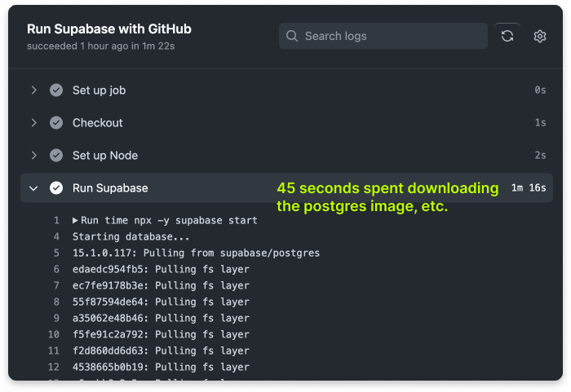Click the refresh logs icon
Screen dimensions: 571x392
[507, 36]
